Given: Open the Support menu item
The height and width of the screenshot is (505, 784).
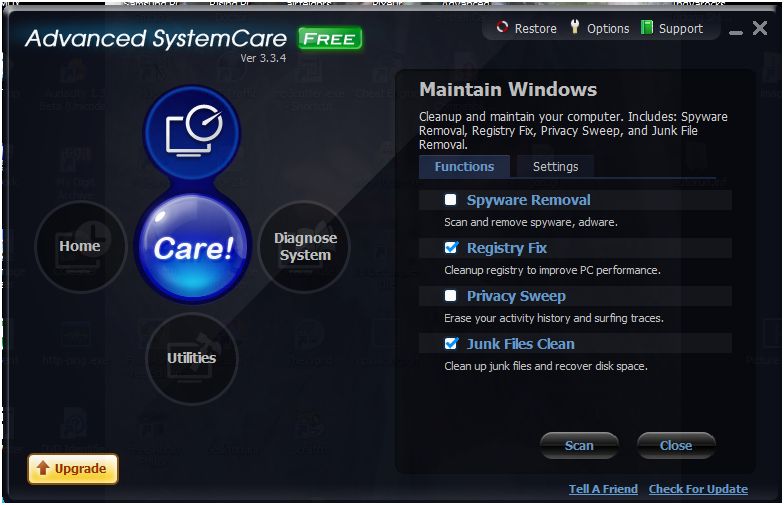Looking at the screenshot, I should (x=680, y=28).
